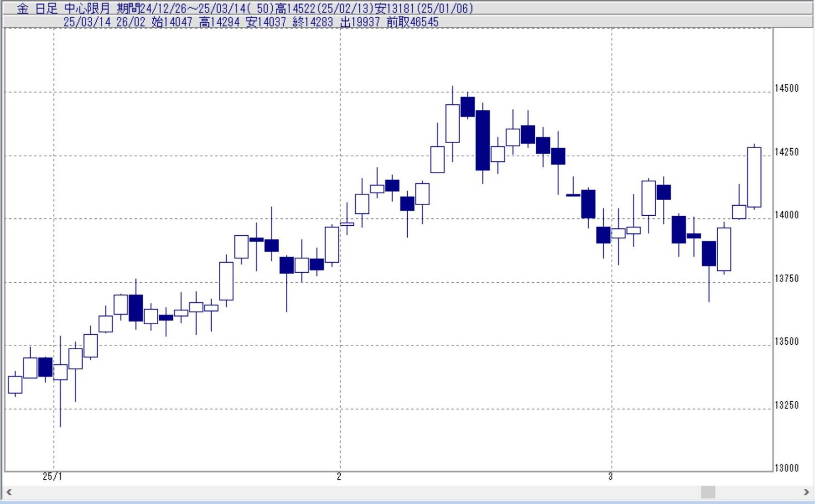Click the 25/1 date axis label

click(52, 477)
